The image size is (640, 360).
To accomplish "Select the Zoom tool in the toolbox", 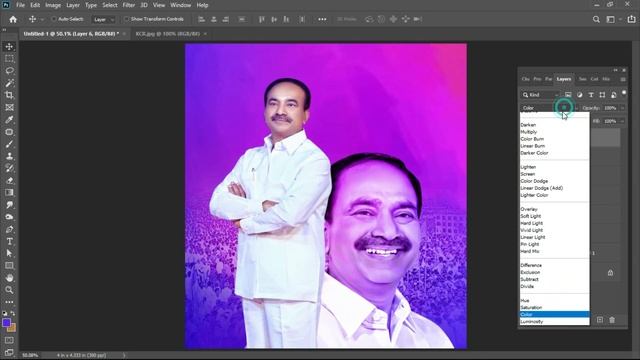I will [9, 290].
